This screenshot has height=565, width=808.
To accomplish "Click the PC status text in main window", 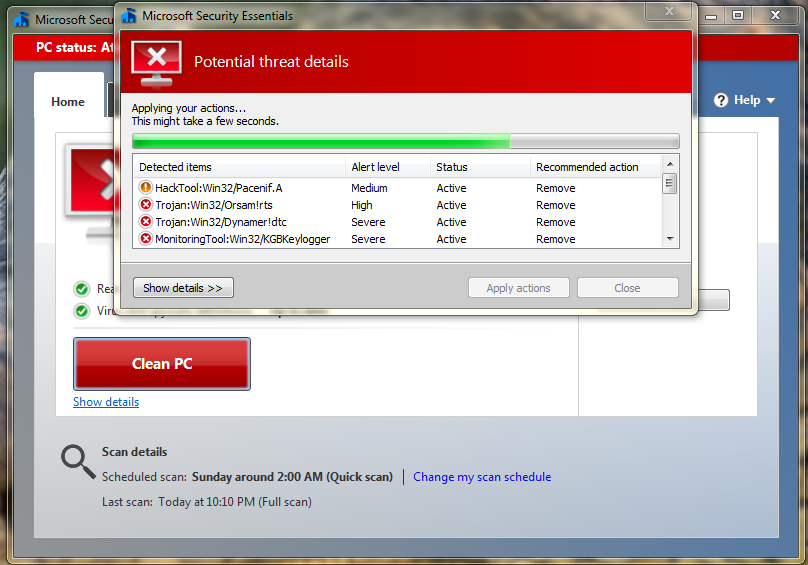I will (75, 47).
